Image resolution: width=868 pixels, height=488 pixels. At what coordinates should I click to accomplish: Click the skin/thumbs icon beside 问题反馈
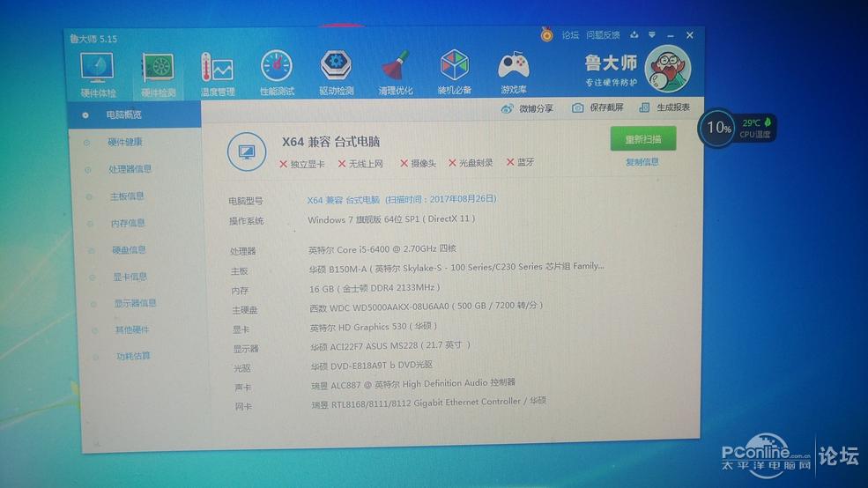click(634, 35)
